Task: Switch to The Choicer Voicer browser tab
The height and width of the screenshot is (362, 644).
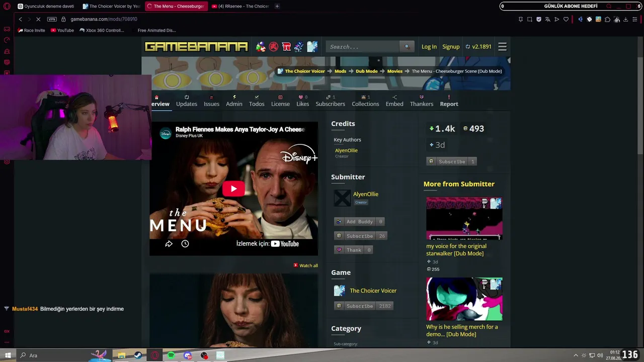Action: (x=112, y=6)
